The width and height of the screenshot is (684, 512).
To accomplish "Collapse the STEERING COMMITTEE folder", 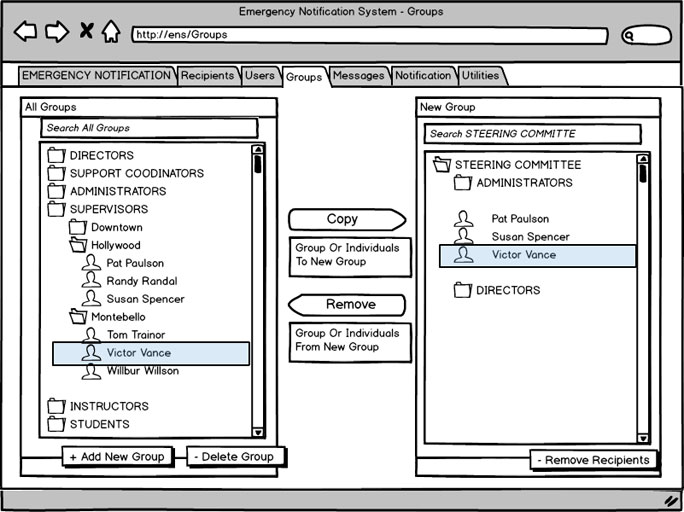I will [x=442, y=165].
